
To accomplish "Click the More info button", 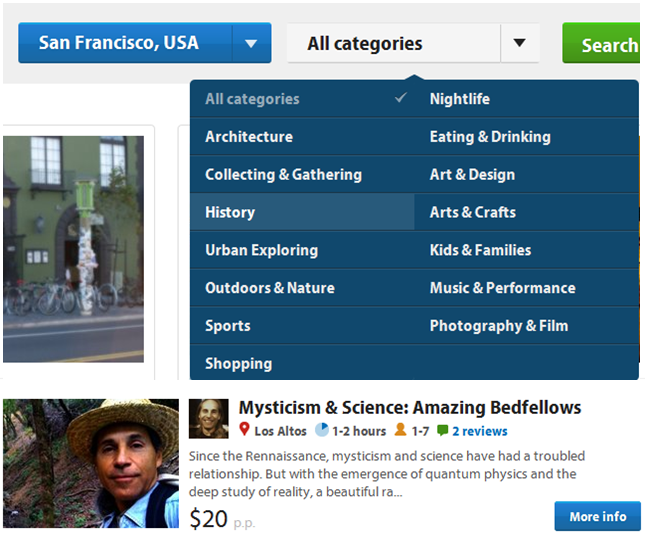I will 597,516.
